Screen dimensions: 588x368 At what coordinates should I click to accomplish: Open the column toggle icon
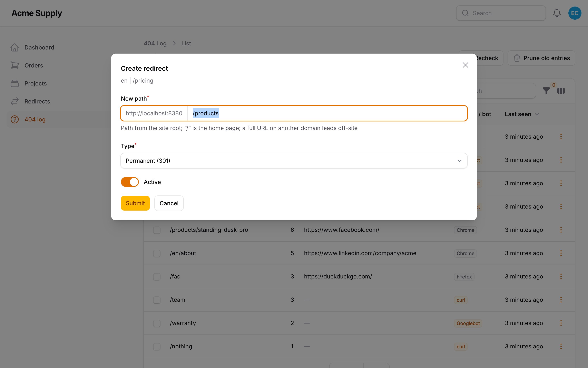pyautogui.click(x=561, y=91)
